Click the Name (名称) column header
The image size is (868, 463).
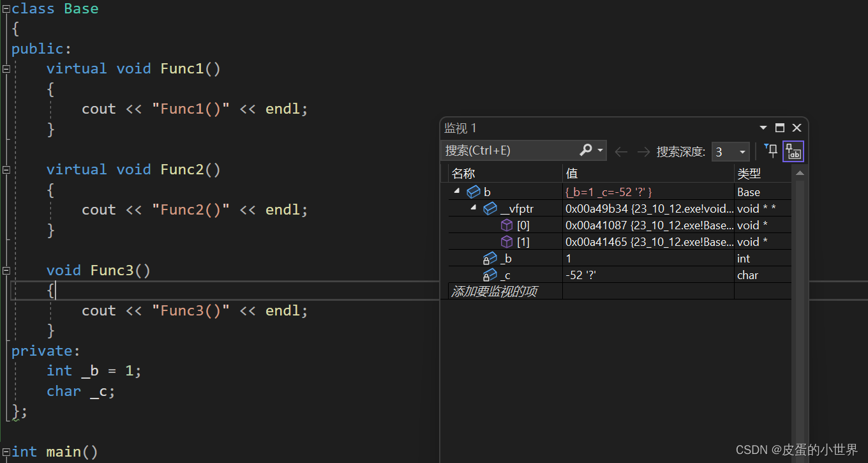[463, 174]
